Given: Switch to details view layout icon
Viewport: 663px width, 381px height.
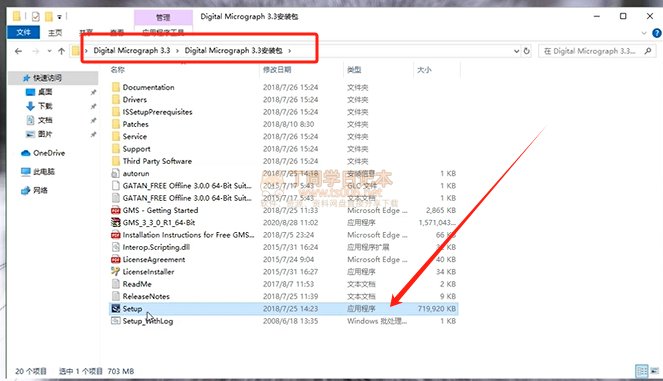Looking at the screenshot, I should 641,371.
